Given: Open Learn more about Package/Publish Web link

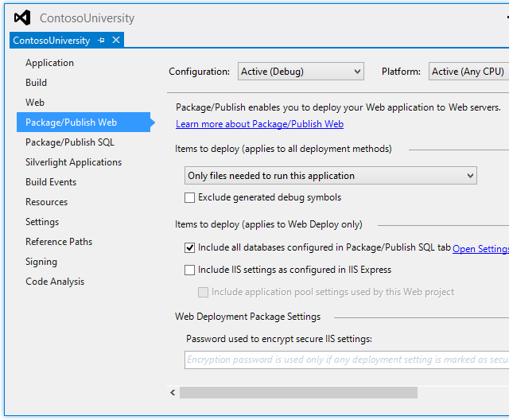Looking at the screenshot, I should pyautogui.click(x=259, y=124).
